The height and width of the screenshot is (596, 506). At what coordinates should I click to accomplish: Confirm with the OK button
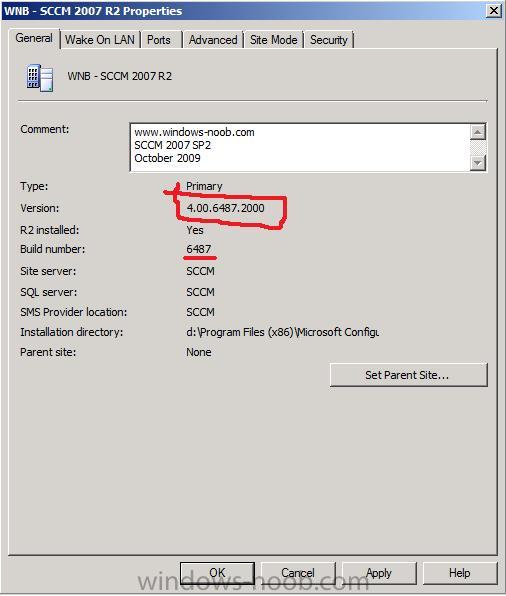[217, 573]
